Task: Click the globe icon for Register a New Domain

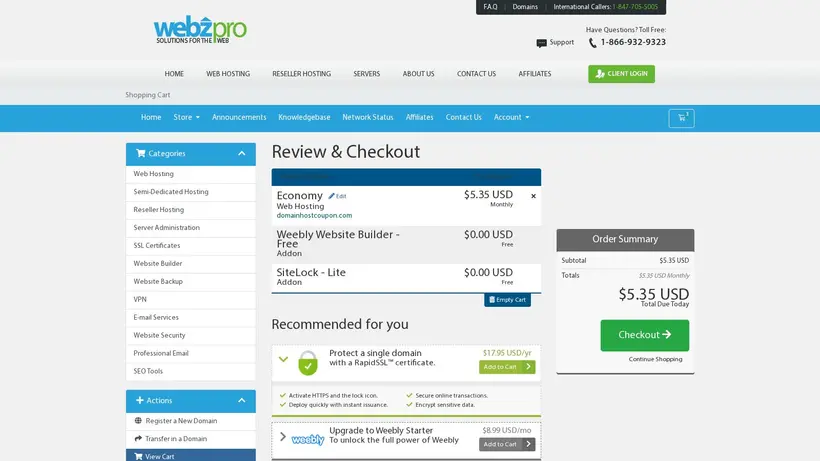Action: point(138,420)
